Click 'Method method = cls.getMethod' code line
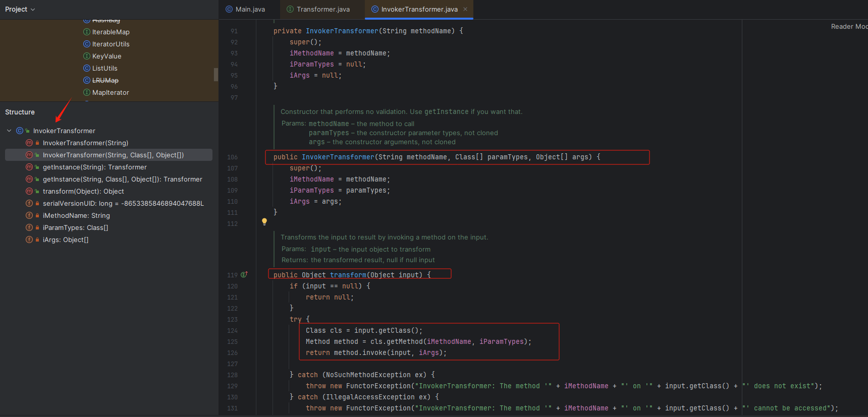The image size is (868, 417). 418,341
